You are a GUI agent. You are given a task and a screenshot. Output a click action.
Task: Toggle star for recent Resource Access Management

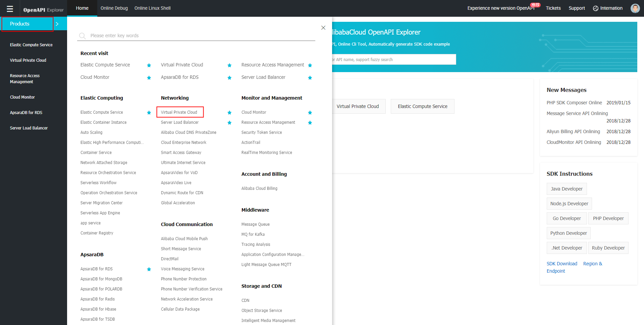310,65
